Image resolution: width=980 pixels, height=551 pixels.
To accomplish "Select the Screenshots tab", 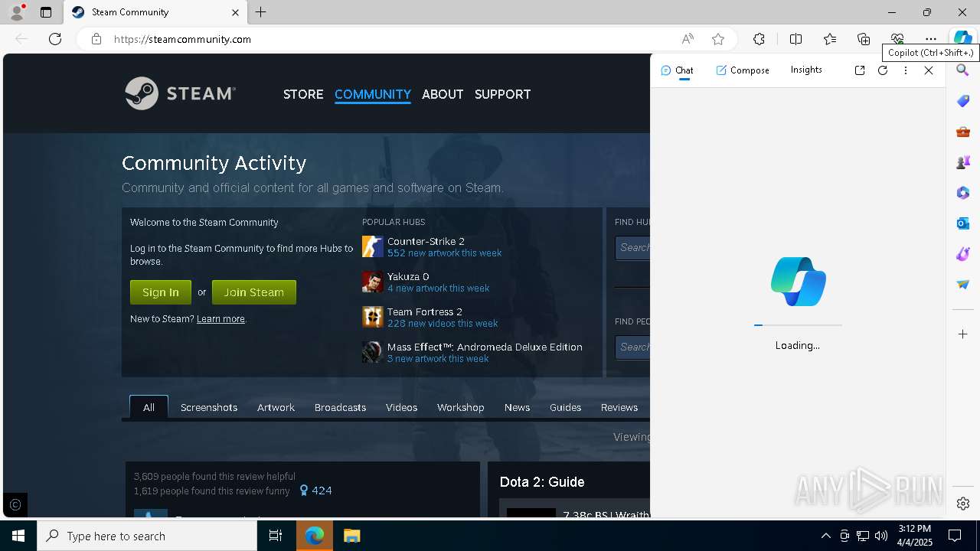I will tap(209, 407).
